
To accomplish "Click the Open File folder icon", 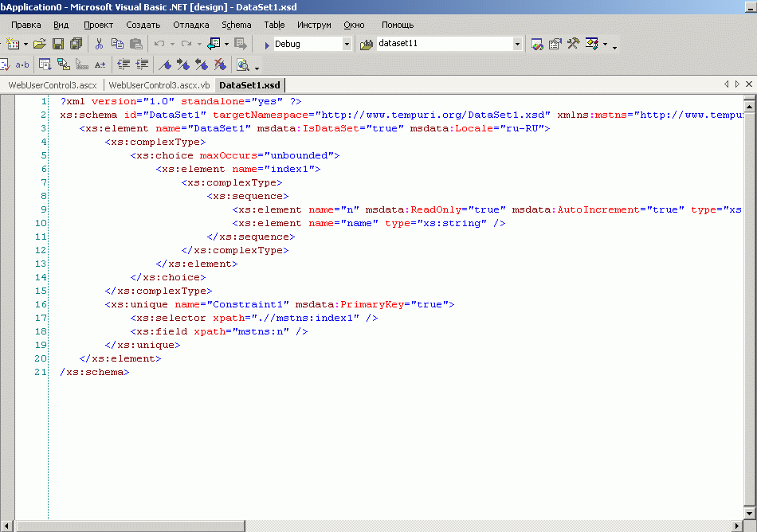I will tap(40, 44).
